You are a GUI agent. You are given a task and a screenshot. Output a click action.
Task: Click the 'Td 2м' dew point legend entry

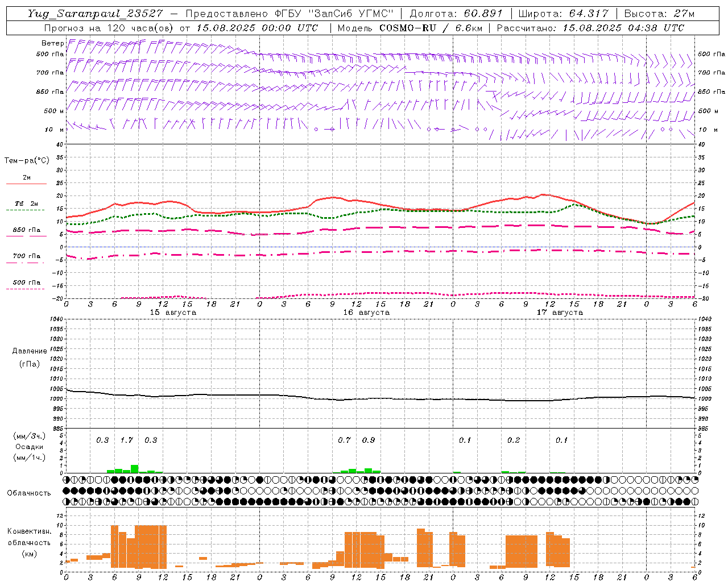point(27,203)
